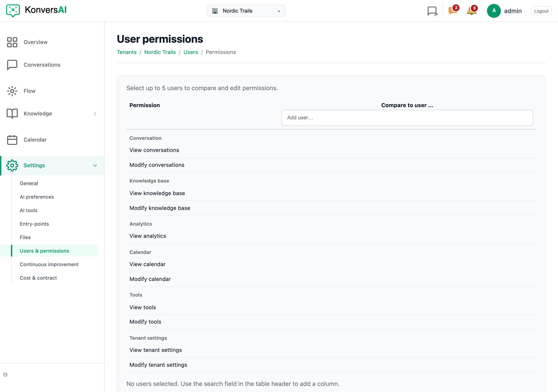Open the new chat window icon
The width and height of the screenshot is (558, 392).
tap(432, 11)
